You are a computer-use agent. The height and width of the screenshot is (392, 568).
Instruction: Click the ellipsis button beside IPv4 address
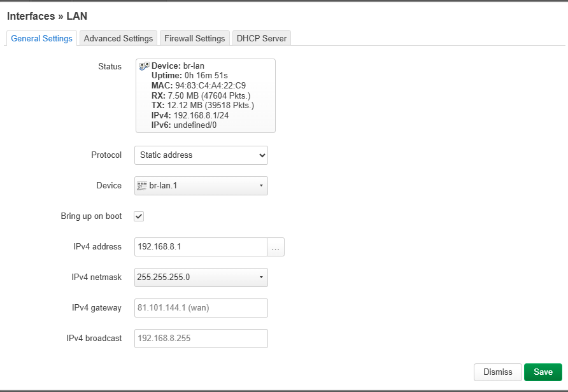[x=276, y=247]
